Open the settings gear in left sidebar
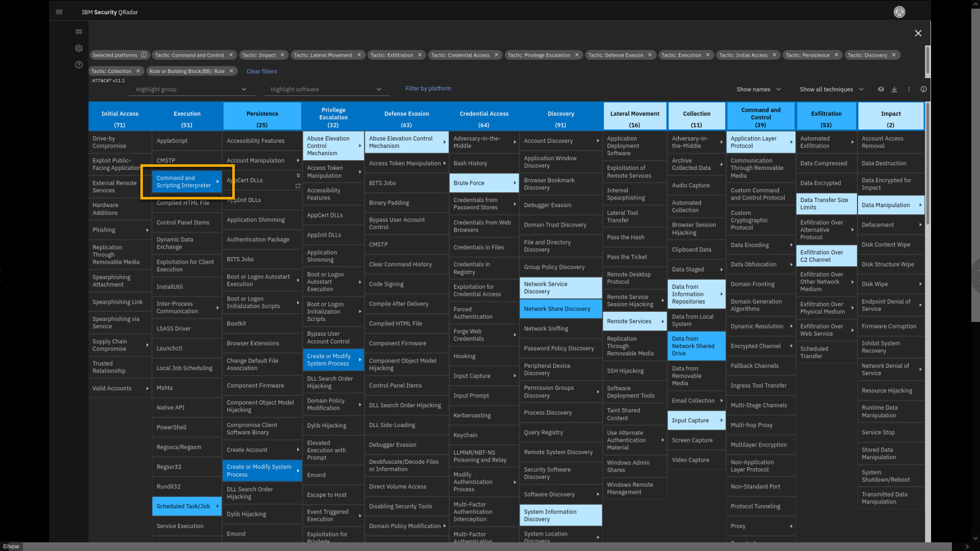 tap(79, 48)
